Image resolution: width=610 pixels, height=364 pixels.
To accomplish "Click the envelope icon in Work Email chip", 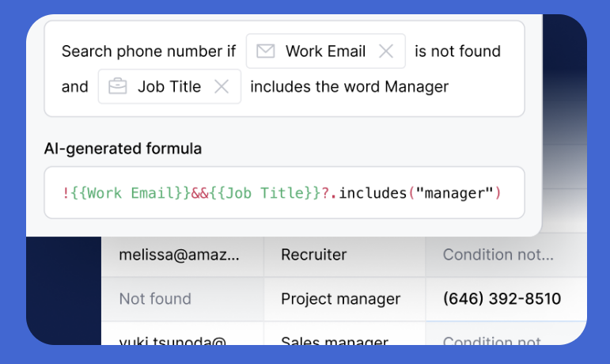I will point(266,51).
